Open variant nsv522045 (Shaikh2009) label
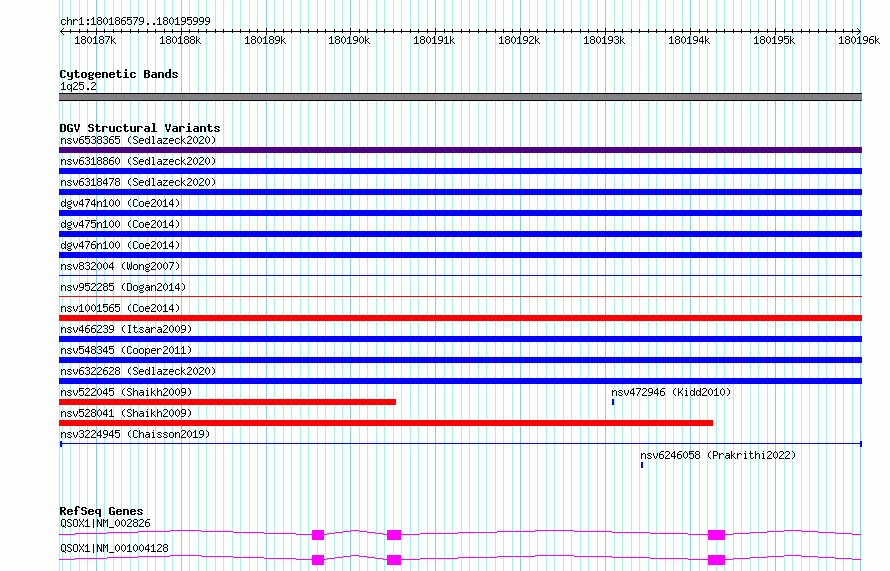The image size is (890, 571). pyautogui.click(x=126, y=392)
